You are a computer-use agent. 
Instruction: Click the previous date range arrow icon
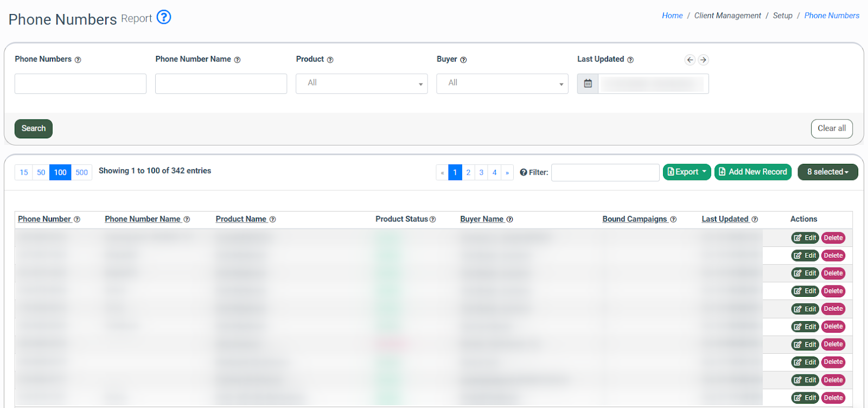690,60
